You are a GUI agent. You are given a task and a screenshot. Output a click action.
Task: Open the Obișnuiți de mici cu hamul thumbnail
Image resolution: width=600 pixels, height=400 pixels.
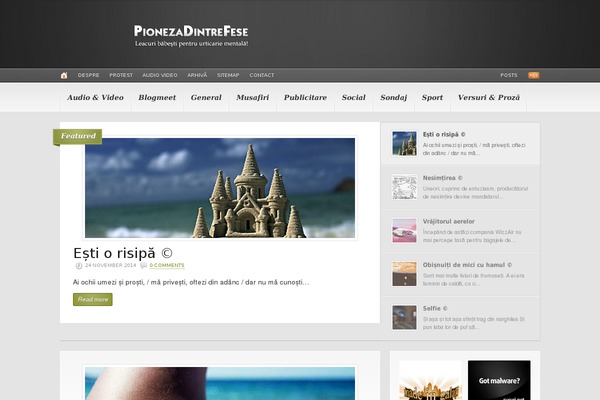[x=404, y=274]
